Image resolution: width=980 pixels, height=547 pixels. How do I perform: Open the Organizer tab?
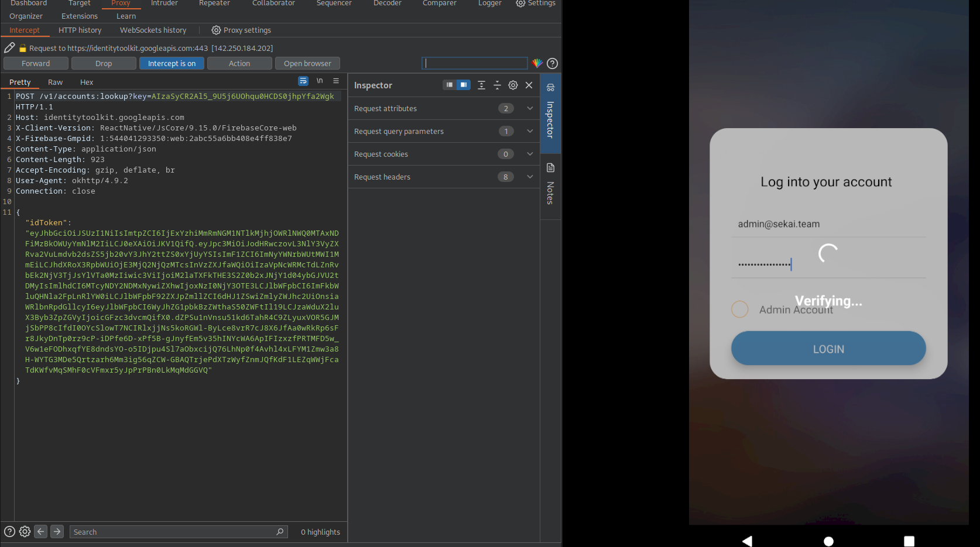(26, 16)
